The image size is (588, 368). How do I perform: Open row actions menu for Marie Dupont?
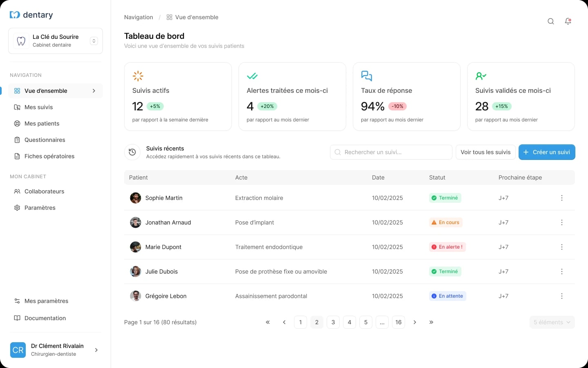pyautogui.click(x=562, y=247)
